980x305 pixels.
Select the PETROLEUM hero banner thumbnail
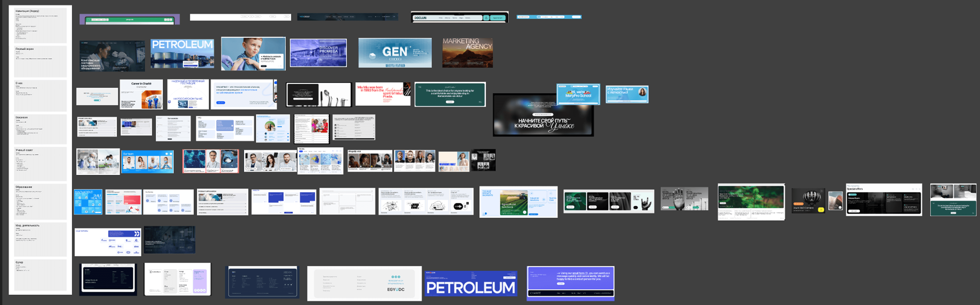[182, 53]
